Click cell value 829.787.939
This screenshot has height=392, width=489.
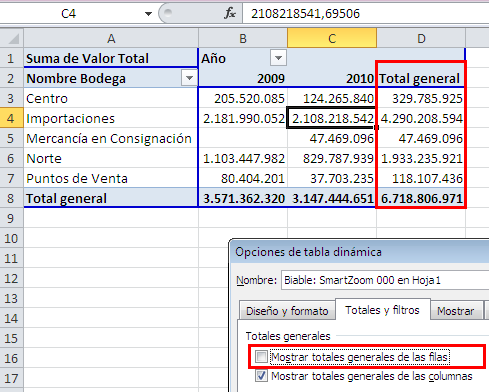[332, 158]
